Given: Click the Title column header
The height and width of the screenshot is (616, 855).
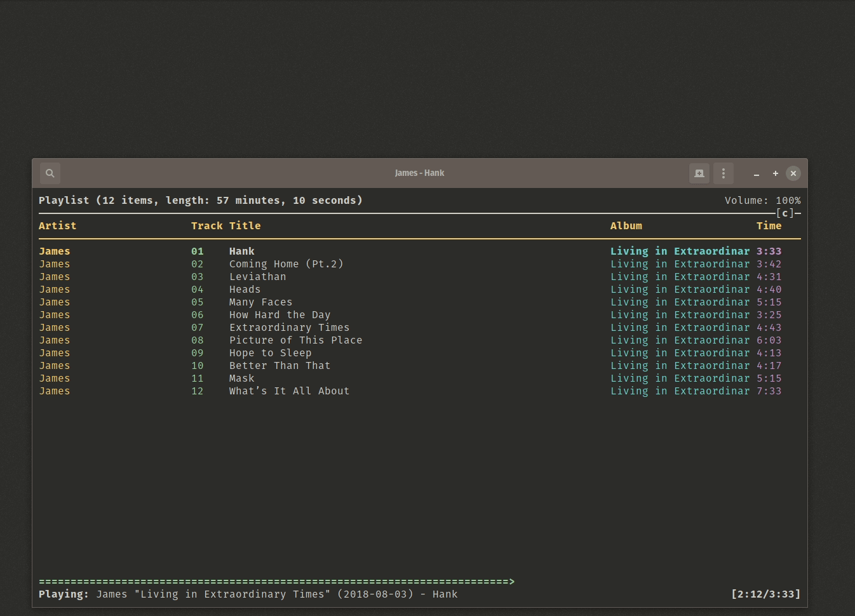Looking at the screenshot, I should 245,226.
